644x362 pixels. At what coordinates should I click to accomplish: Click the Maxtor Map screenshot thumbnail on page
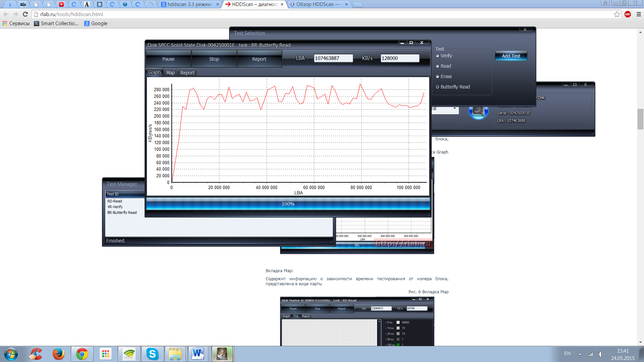click(357, 321)
